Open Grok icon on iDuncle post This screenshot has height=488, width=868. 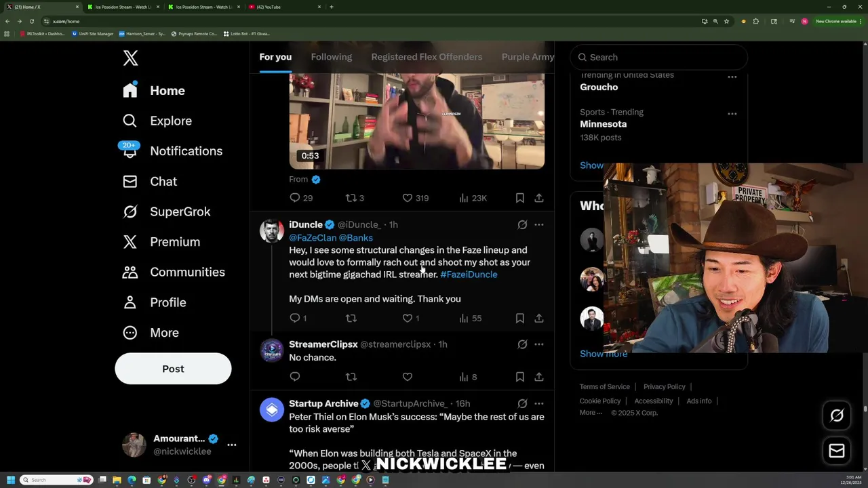522,224
